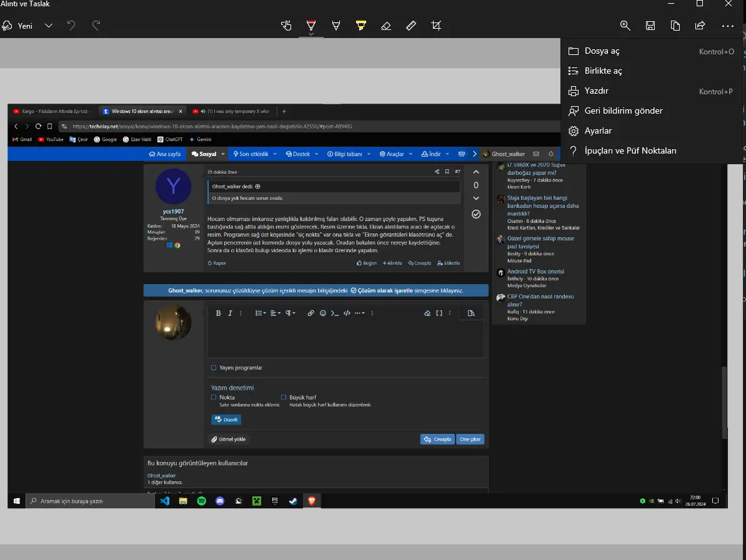Click downvote arrow on ycs1907 post
Screen dimensions: 746x560
point(475,199)
